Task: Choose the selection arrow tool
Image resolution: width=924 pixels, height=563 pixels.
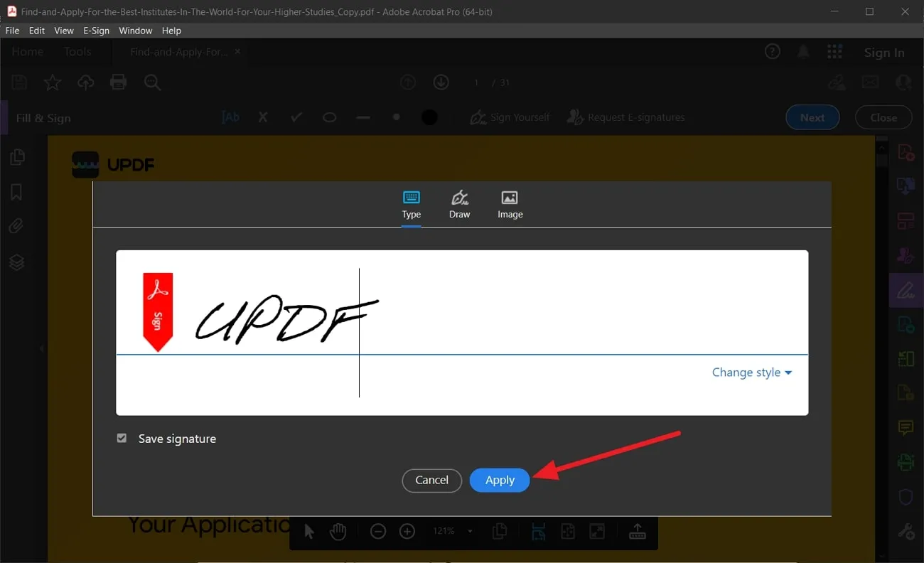Action: (x=309, y=532)
